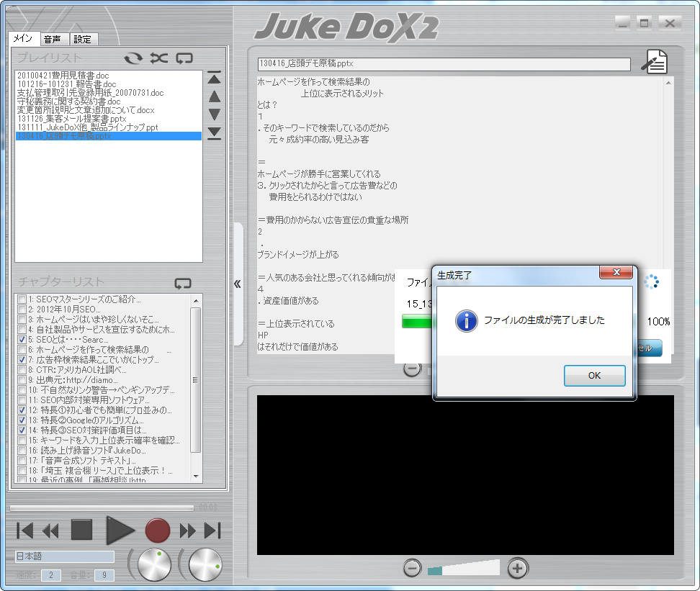
Task: Click OK in 生成完了 dialog
Action: tap(594, 375)
